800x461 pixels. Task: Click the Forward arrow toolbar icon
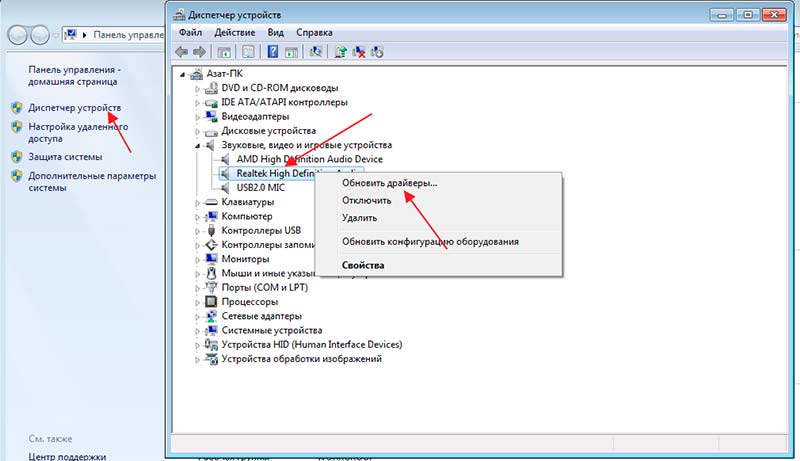coord(199,51)
